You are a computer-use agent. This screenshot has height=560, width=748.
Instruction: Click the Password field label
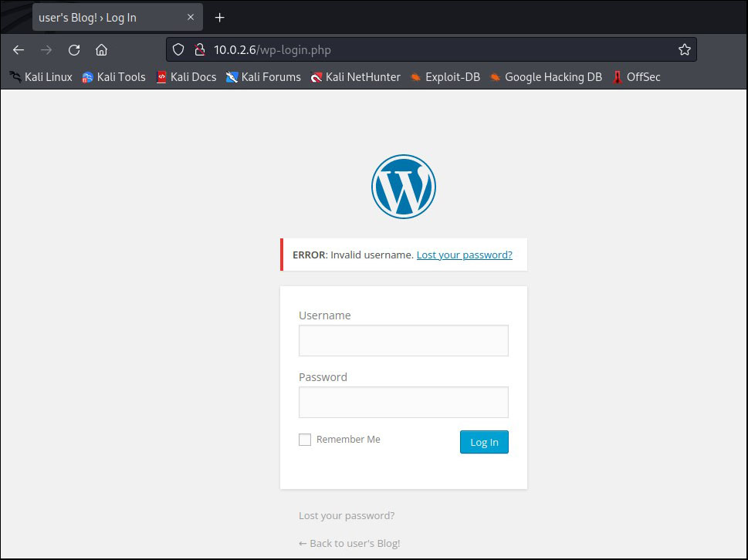tap(323, 377)
